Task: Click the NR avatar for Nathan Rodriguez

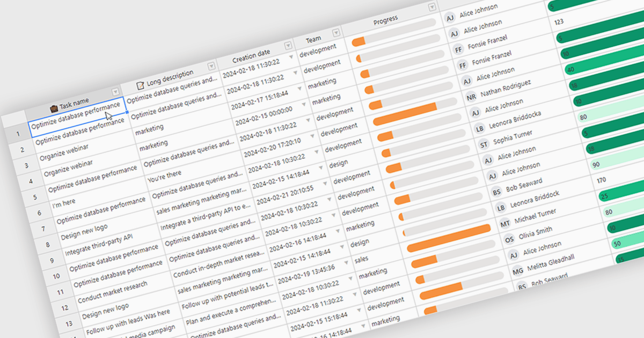Action: point(471,97)
